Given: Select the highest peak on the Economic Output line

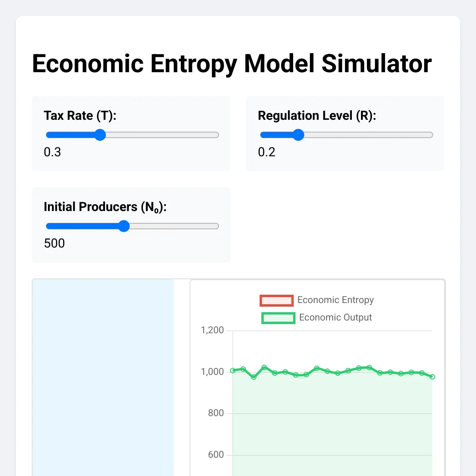Looking at the screenshot, I should coord(263,367).
